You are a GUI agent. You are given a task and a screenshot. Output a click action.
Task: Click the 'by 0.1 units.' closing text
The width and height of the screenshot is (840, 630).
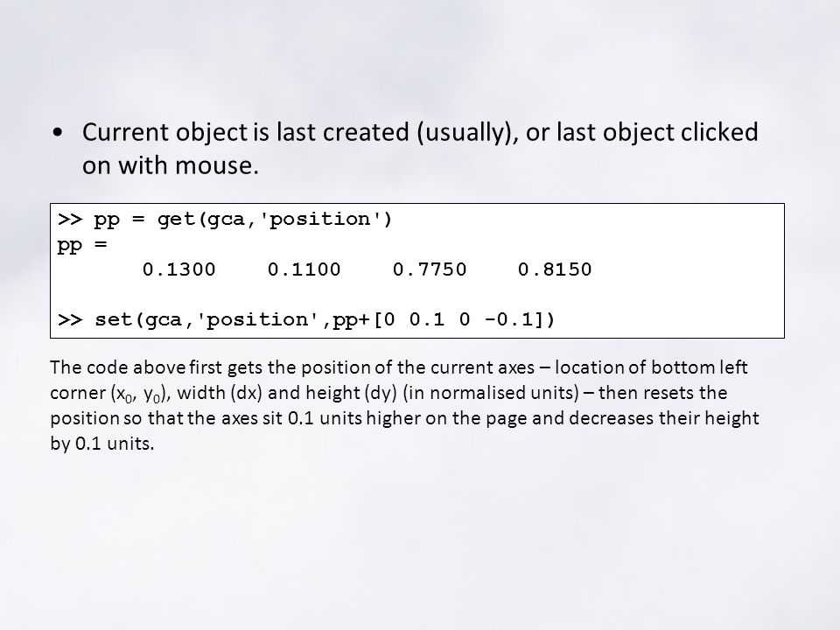(x=101, y=444)
